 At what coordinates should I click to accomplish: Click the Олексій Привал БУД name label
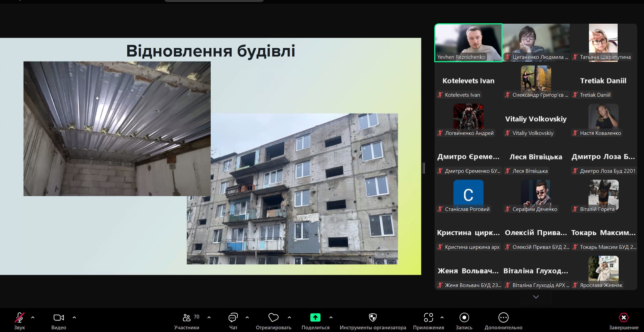[x=541, y=247]
